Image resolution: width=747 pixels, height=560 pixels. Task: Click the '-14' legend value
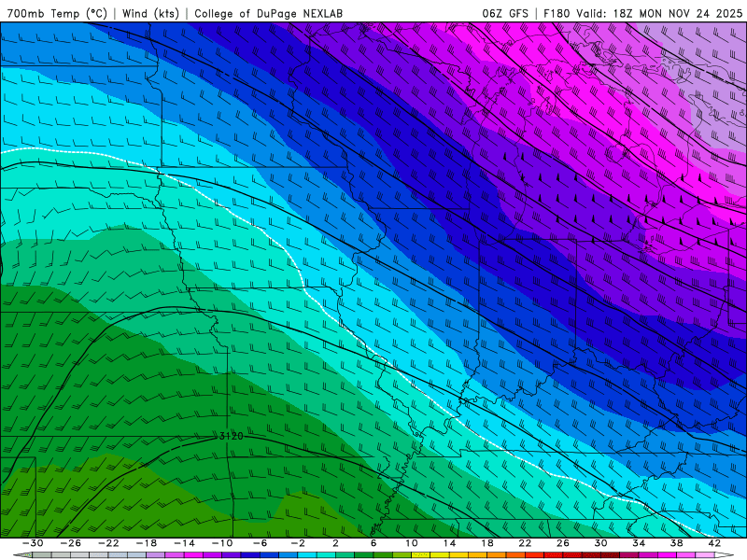(x=184, y=543)
